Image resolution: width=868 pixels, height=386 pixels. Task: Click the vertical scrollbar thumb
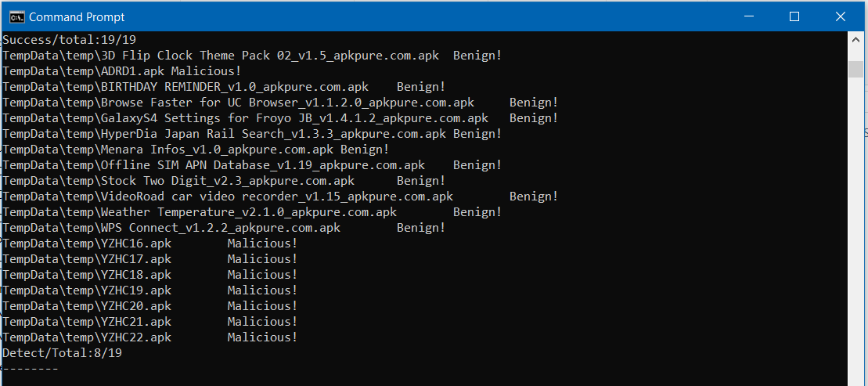pos(855,68)
